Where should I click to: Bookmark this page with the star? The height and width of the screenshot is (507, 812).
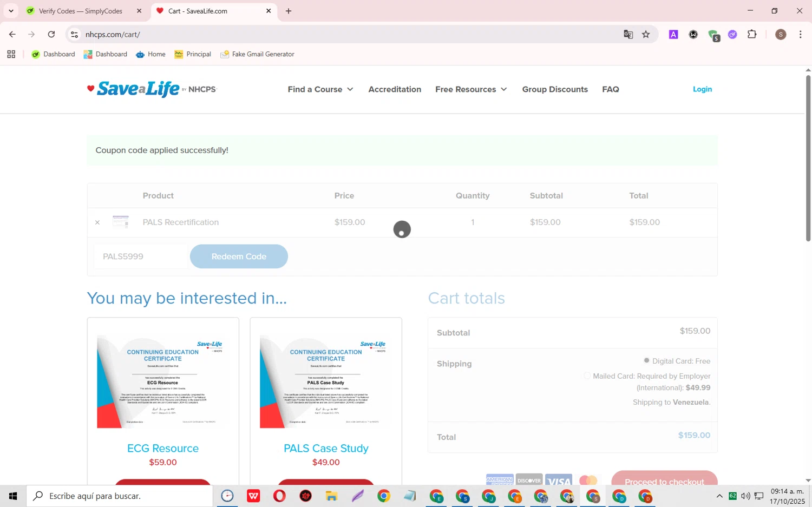pos(646,34)
